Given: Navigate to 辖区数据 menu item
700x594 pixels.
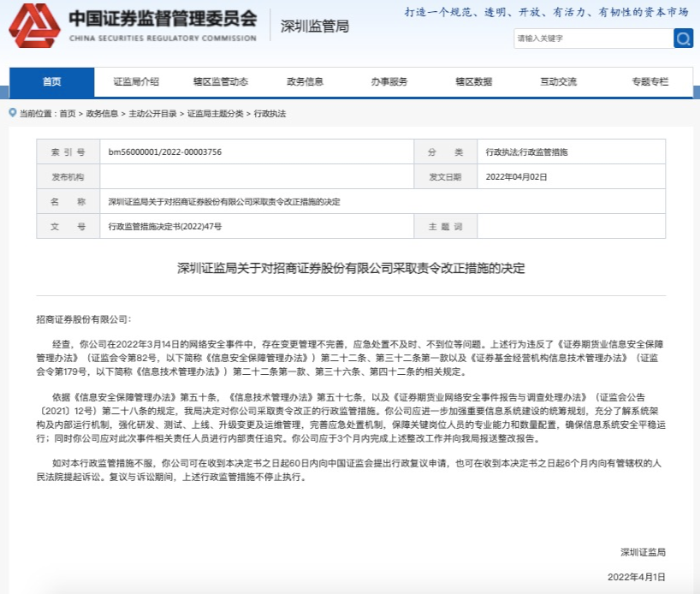Looking at the screenshot, I should (x=473, y=82).
